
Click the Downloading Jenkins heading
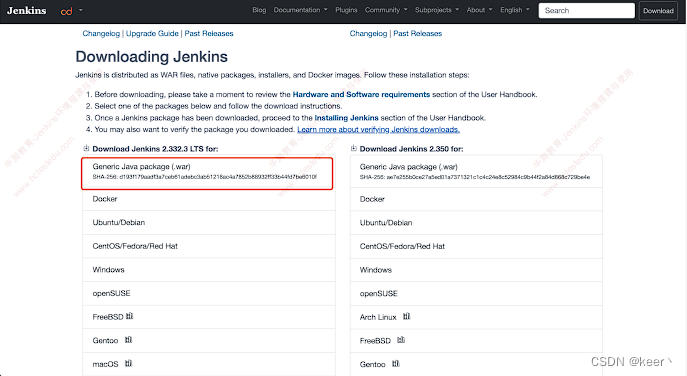click(152, 57)
